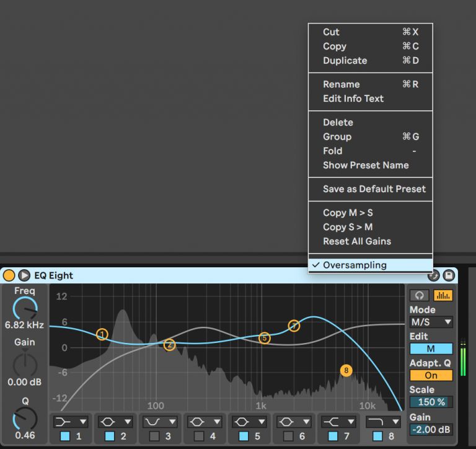
Task: Choose Edit Info Text menu entry
Action: coord(371,99)
